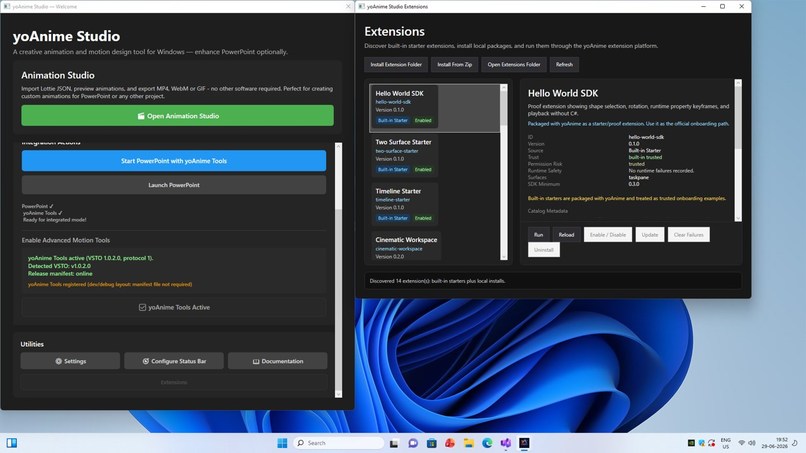This screenshot has height=453, width=806.
Task: Click the Update button
Action: 649,234
